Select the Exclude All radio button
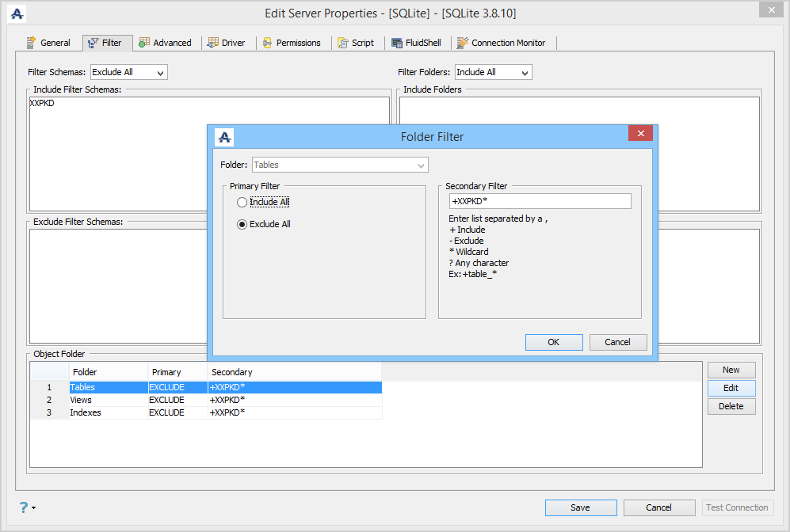 coord(242,224)
